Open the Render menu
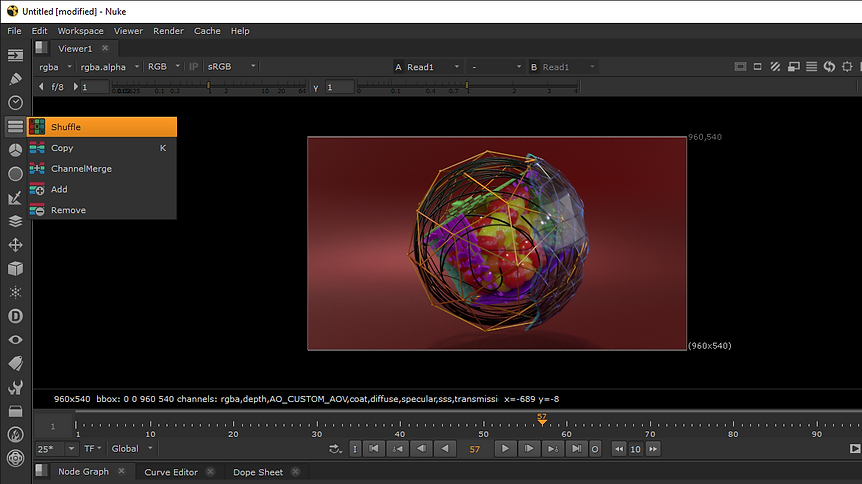 click(x=168, y=31)
